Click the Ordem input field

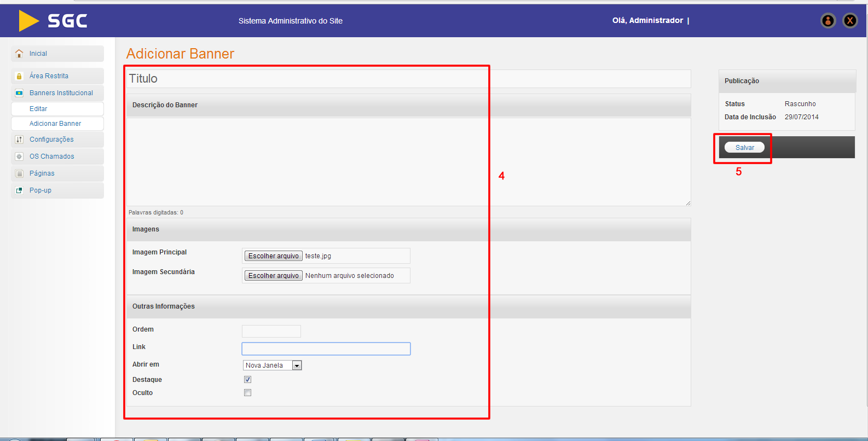click(271, 331)
